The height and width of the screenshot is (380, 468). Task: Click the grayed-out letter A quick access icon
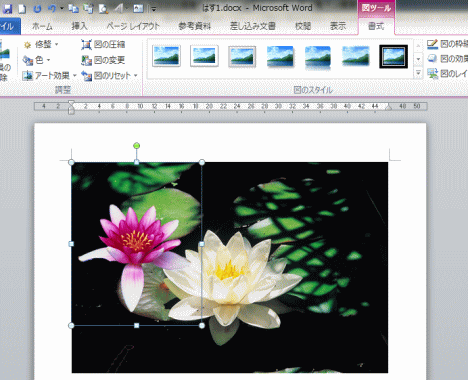[118, 9]
